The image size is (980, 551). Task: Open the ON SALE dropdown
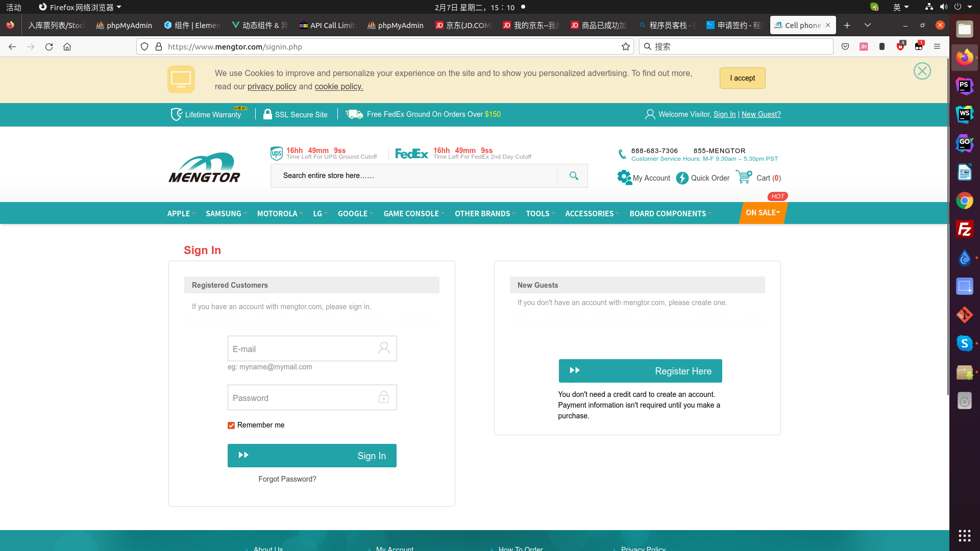(x=763, y=213)
